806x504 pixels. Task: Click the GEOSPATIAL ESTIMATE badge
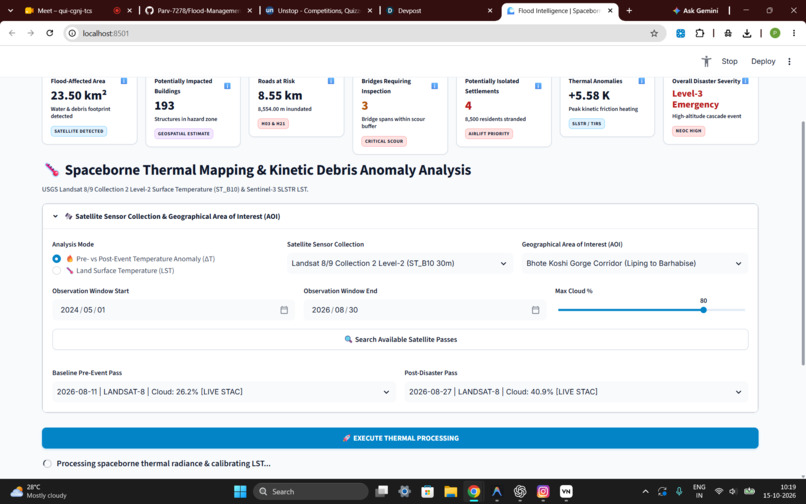coord(184,134)
